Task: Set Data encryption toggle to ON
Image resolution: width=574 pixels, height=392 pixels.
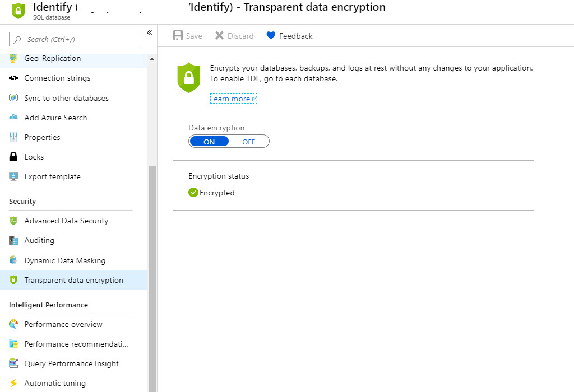Action: click(209, 142)
